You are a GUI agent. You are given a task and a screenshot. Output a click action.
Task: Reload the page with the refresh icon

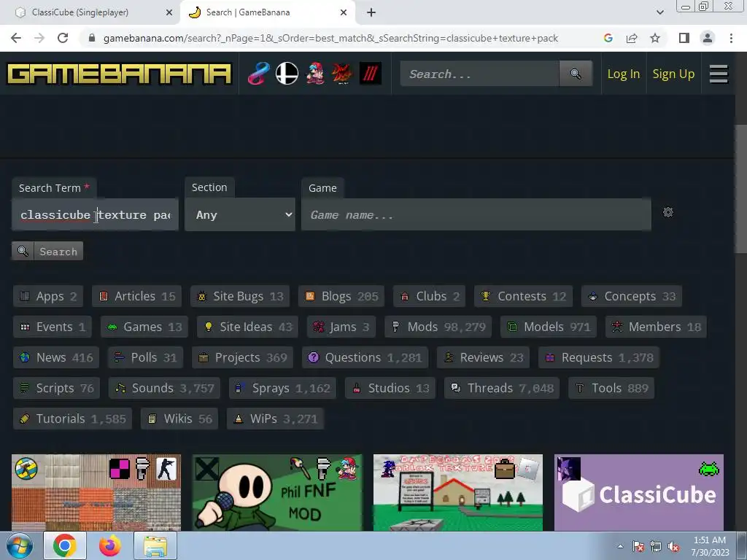(63, 38)
